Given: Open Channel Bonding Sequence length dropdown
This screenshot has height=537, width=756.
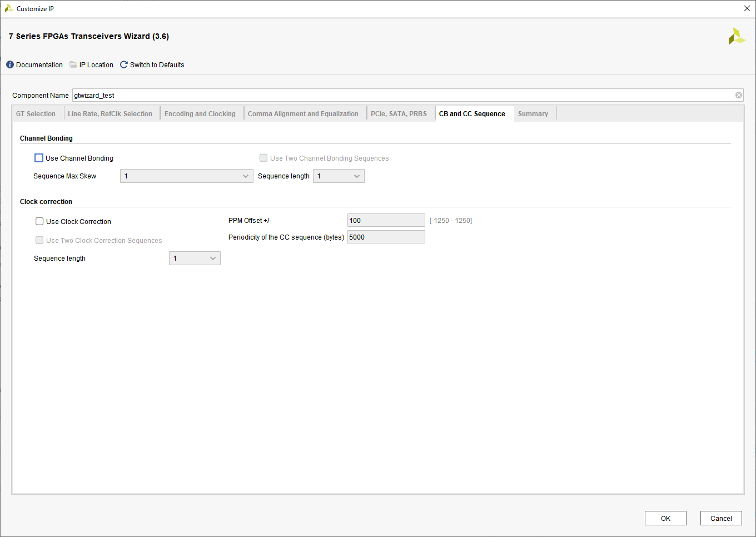Looking at the screenshot, I should 339,176.
